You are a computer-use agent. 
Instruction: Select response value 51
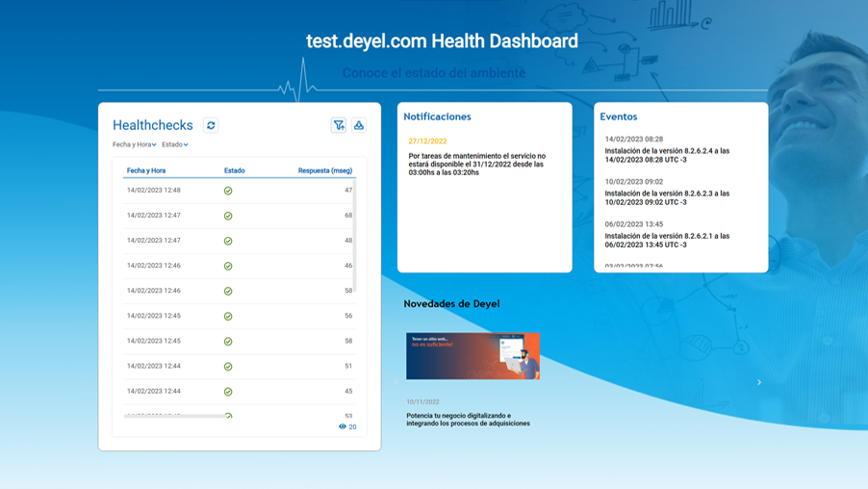[x=348, y=366]
